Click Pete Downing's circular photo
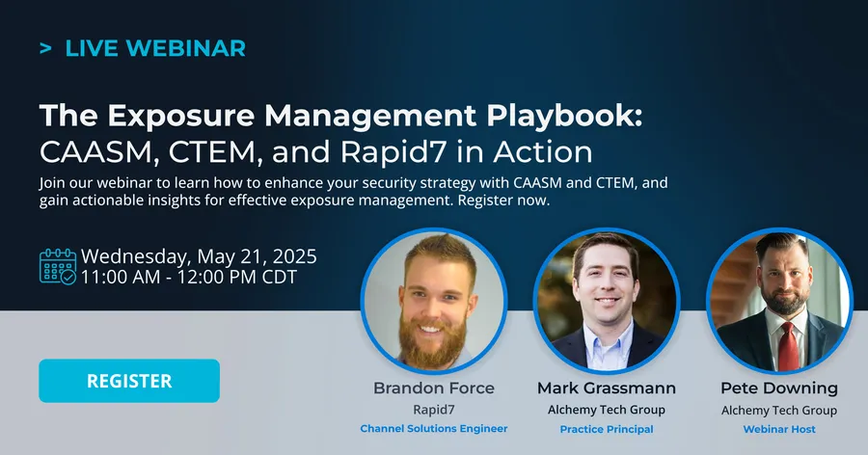This screenshot has height=455, width=868. pos(779,301)
